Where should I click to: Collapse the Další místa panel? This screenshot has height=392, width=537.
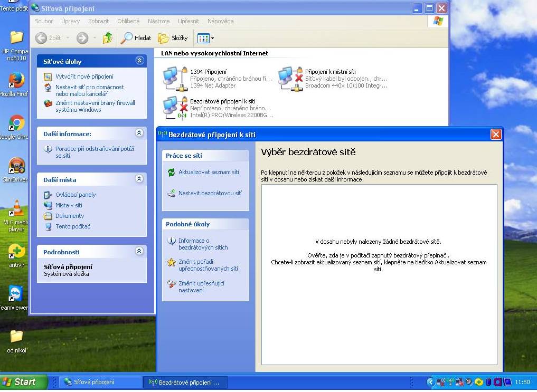pyautogui.click(x=139, y=178)
